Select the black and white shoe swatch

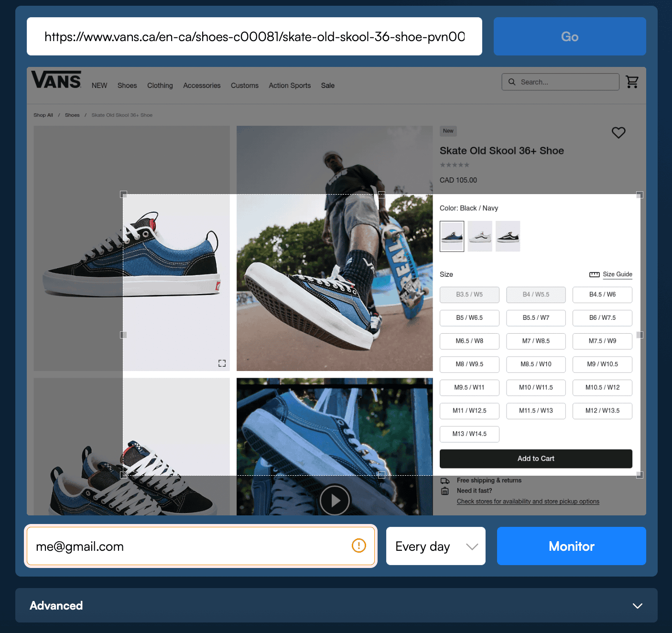(508, 236)
